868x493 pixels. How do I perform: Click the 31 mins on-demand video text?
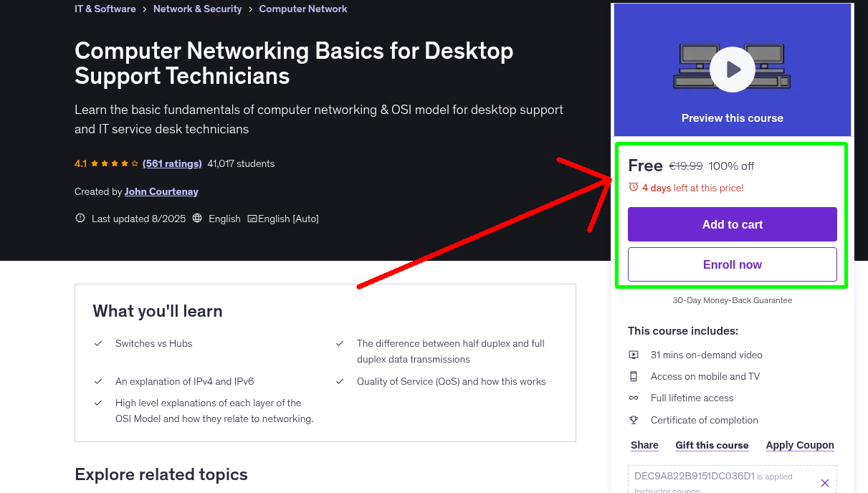coord(707,355)
